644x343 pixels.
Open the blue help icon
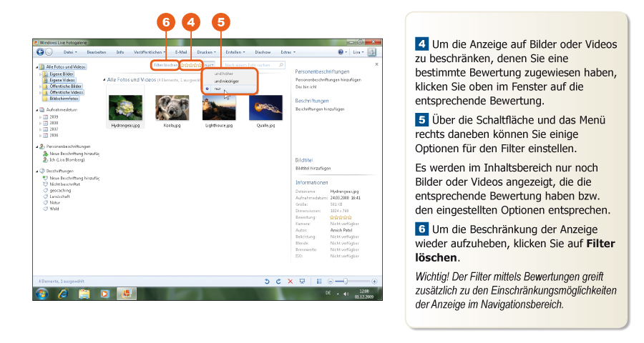[341, 52]
